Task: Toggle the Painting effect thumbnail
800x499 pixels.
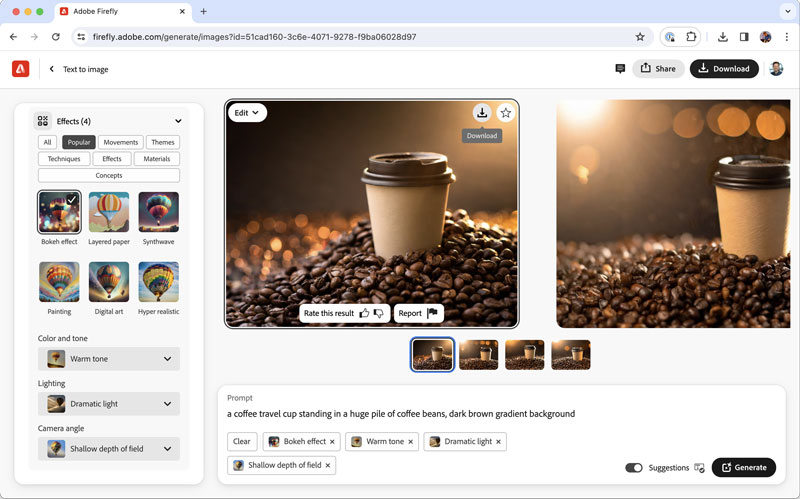Action: coord(59,282)
